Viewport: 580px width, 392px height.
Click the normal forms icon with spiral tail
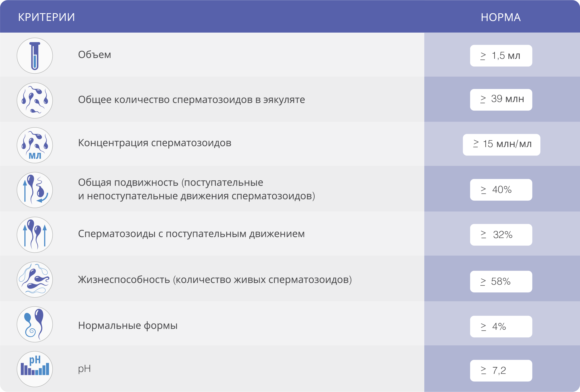[35, 324]
